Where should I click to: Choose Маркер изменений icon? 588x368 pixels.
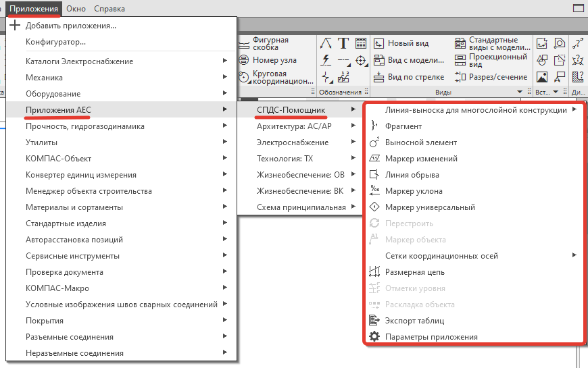coord(374,159)
